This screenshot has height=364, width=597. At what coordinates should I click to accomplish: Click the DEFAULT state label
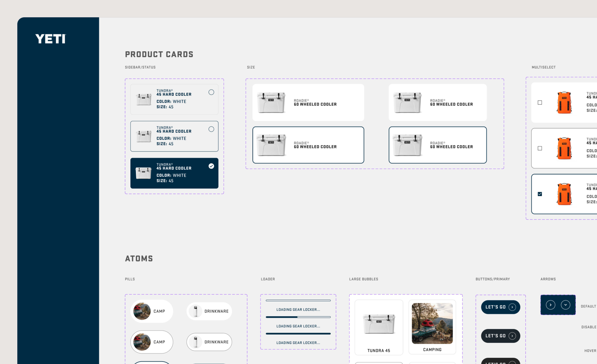pyautogui.click(x=588, y=306)
